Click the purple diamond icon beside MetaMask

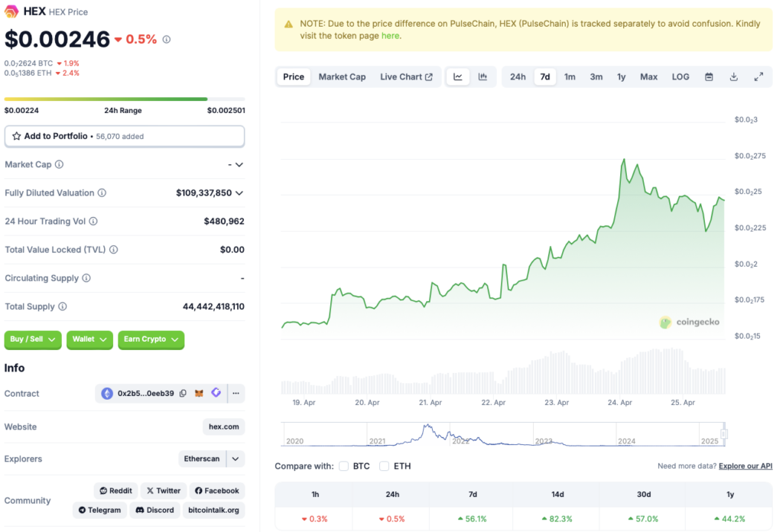(x=216, y=393)
